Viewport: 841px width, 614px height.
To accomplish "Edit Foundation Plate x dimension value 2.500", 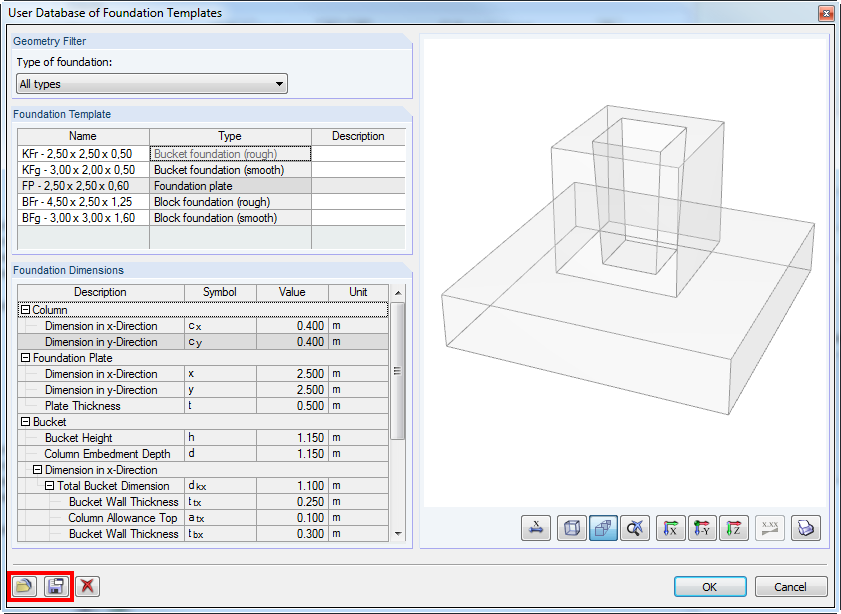I will (x=292, y=374).
